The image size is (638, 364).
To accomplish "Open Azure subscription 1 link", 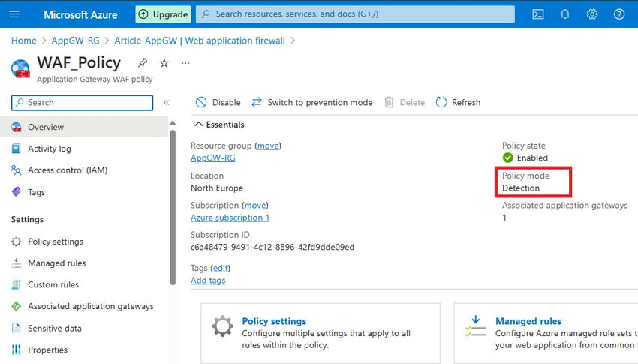I will point(230,218).
